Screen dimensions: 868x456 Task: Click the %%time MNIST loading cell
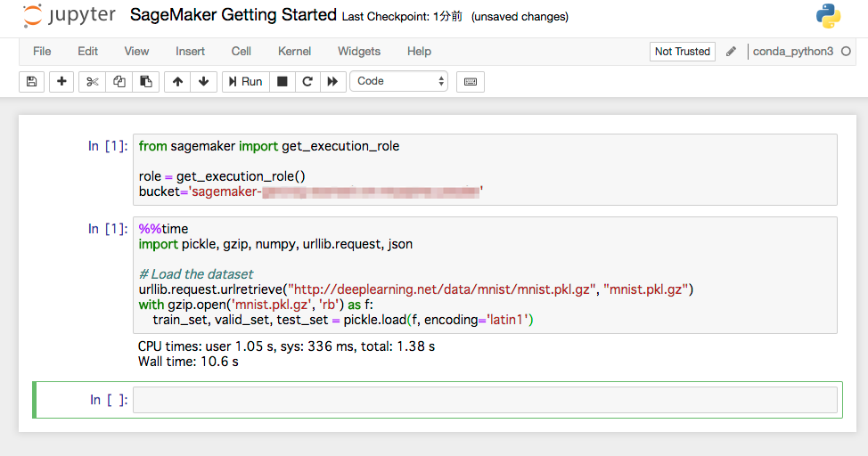point(485,275)
